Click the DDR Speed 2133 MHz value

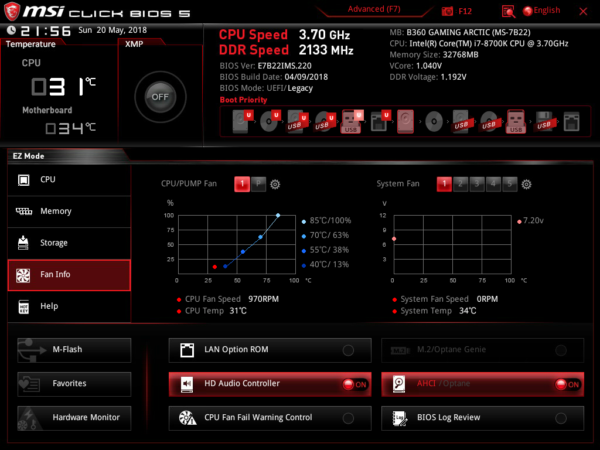click(326, 50)
